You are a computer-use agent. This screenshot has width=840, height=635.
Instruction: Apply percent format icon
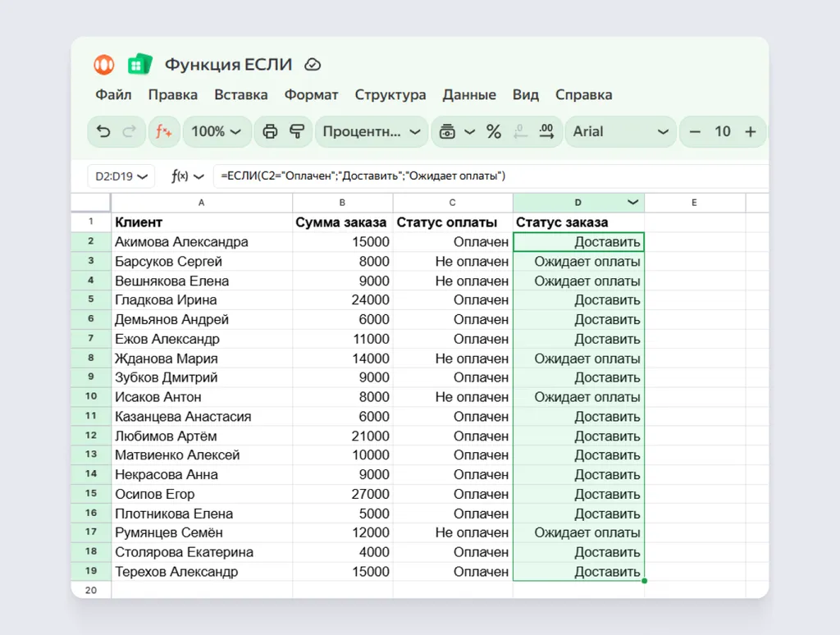493,131
